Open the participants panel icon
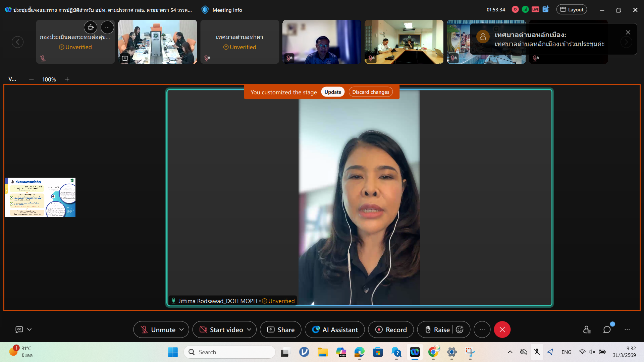 click(587, 330)
